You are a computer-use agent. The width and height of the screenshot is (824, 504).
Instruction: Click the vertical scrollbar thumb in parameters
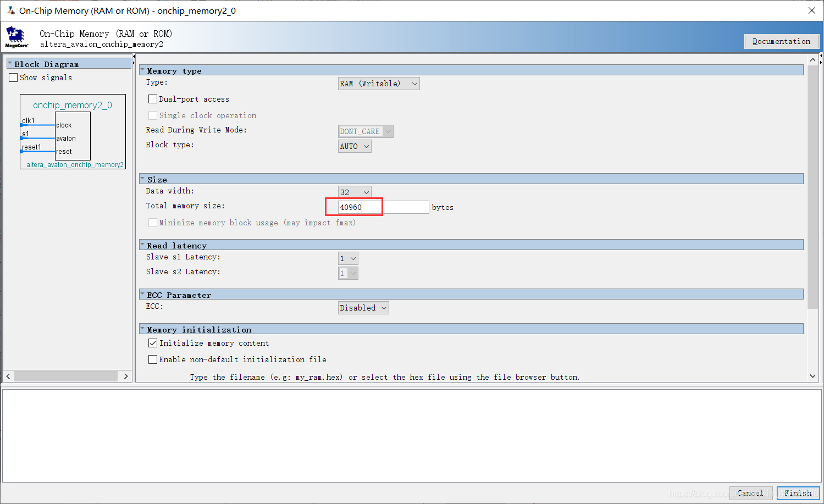(812, 187)
